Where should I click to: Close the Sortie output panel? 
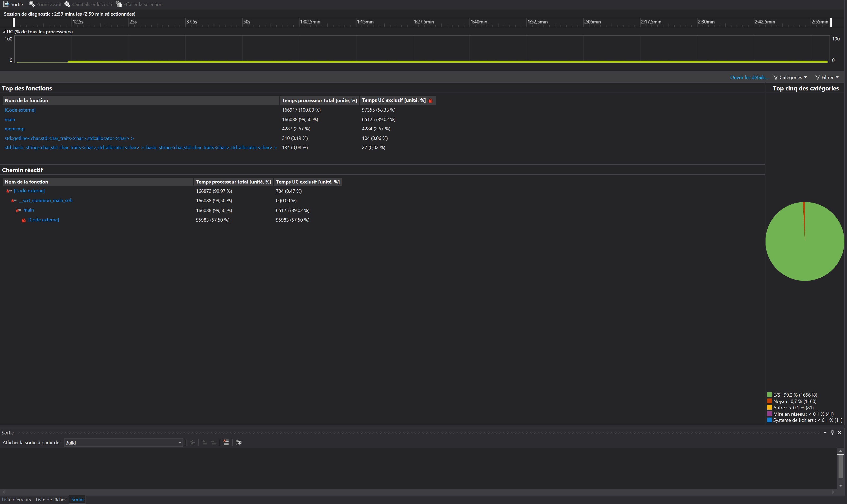point(840,432)
